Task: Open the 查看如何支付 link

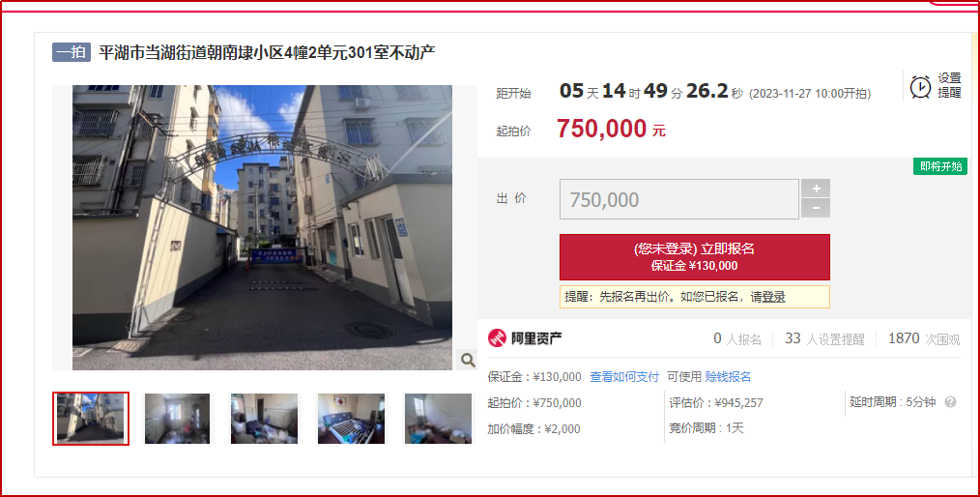Action: click(x=624, y=376)
